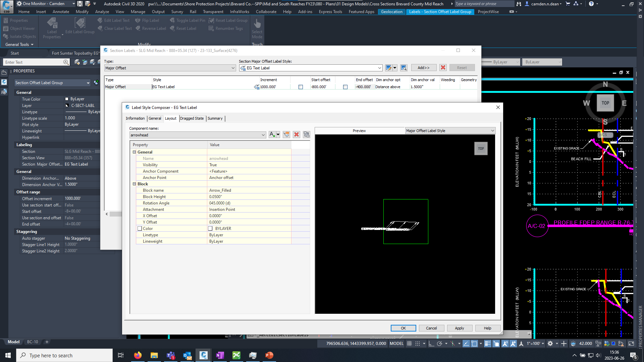The image size is (644, 362).
Task: Switch to the Dragged State tab
Action: pyautogui.click(x=192, y=118)
